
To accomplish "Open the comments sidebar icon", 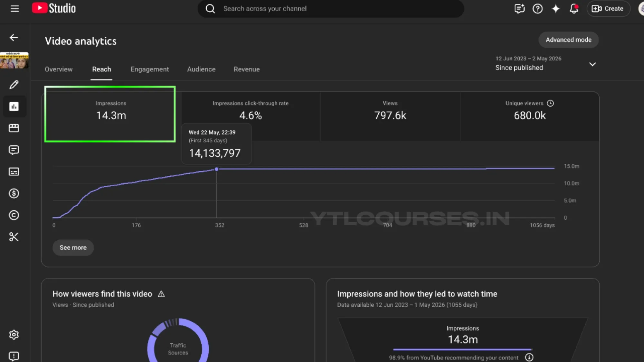I will 14,150.
